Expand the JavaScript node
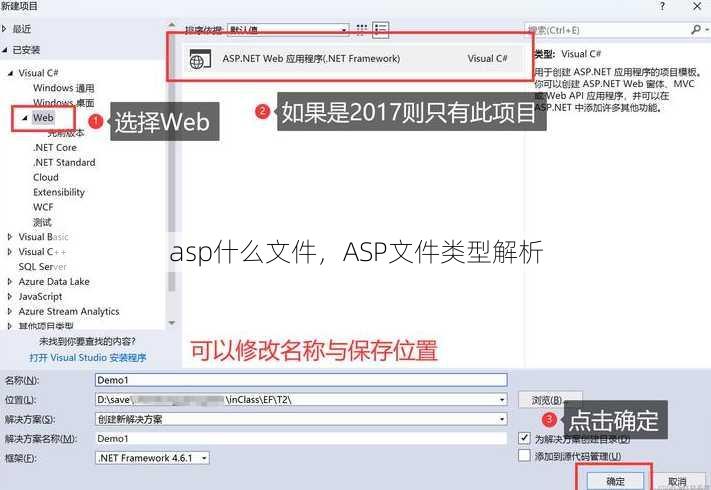 pos(10,296)
